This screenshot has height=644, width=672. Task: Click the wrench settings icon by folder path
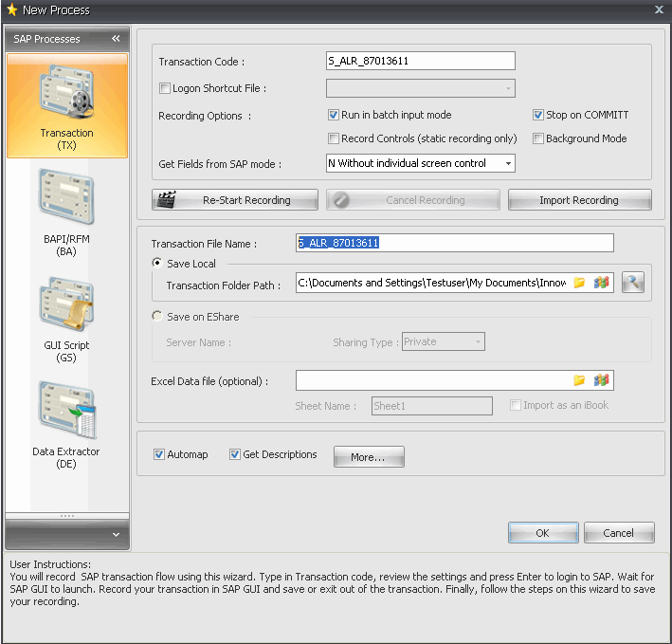click(x=633, y=283)
